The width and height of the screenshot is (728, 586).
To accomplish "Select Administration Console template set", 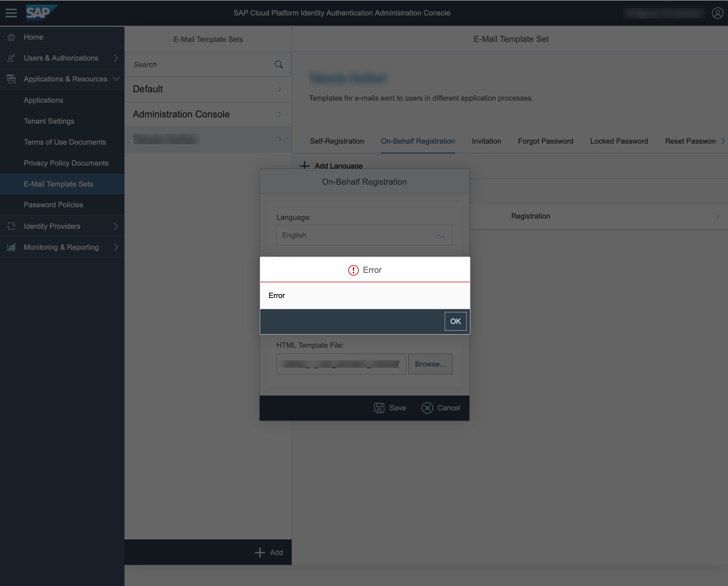I will 208,115.
